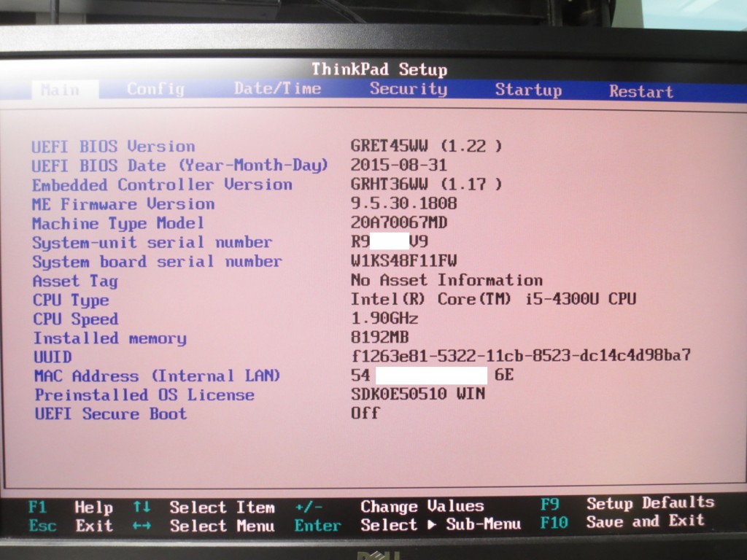Select the UUID label
This screenshot has width=747, height=560.
pos(53,357)
